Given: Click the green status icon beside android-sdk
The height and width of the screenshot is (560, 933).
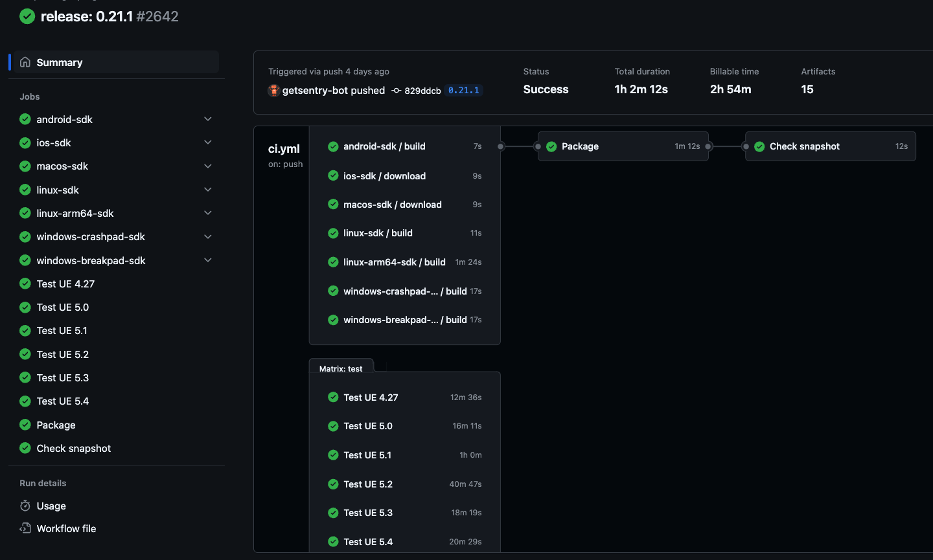Looking at the screenshot, I should click(24, 119).
